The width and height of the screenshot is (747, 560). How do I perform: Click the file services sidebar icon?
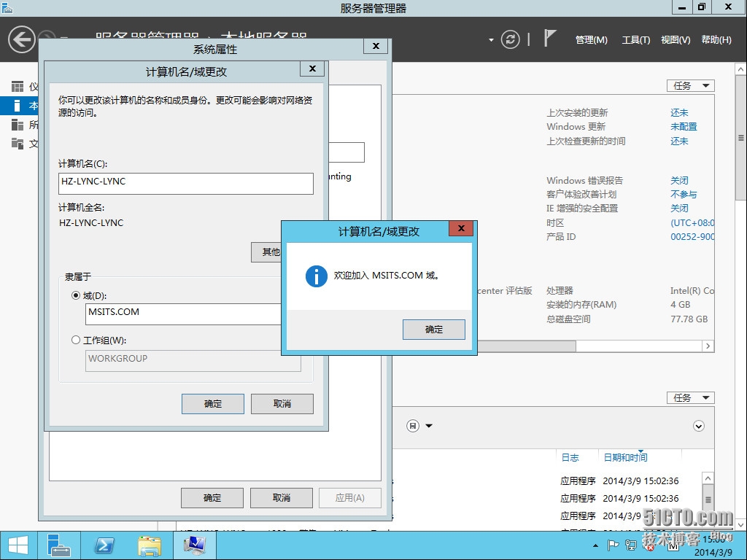(x=18, y=144)
